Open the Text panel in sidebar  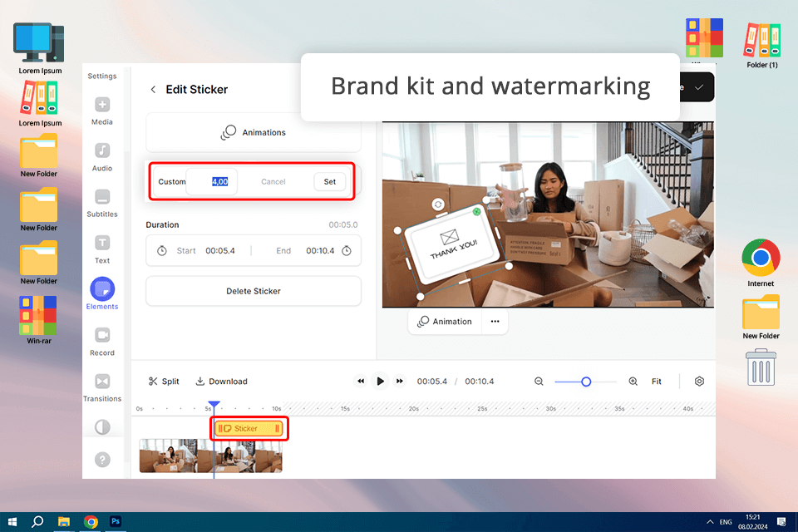coord(102,249)
